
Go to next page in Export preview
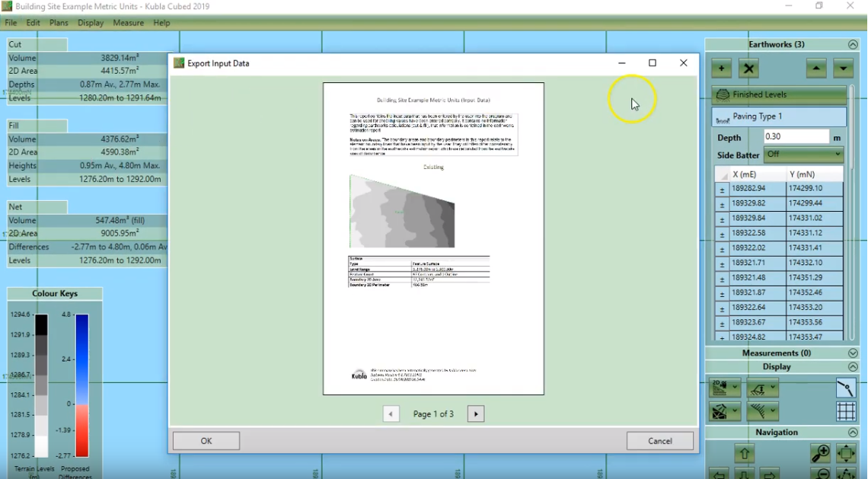476,414
